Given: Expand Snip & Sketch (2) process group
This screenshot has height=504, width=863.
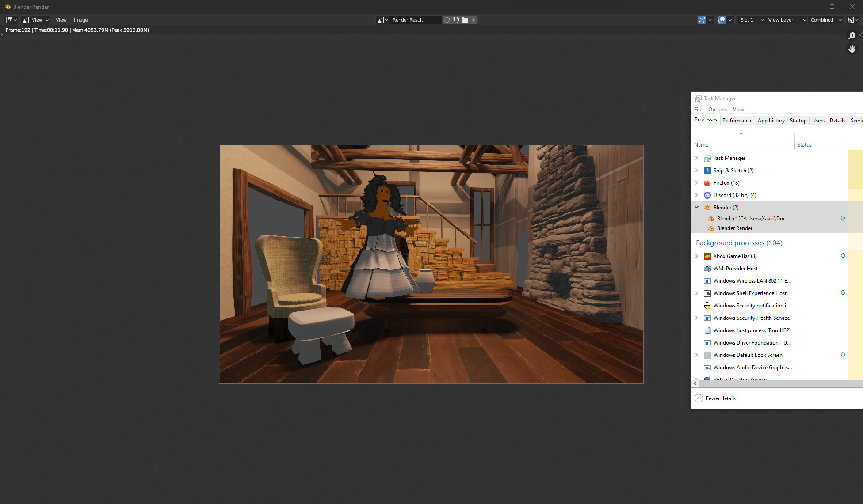Looking at the screenshot, I should click(697, 170).
